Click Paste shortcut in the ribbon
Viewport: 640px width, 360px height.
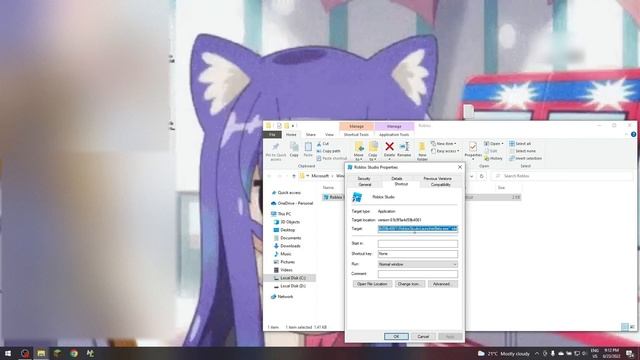point(332,158)
